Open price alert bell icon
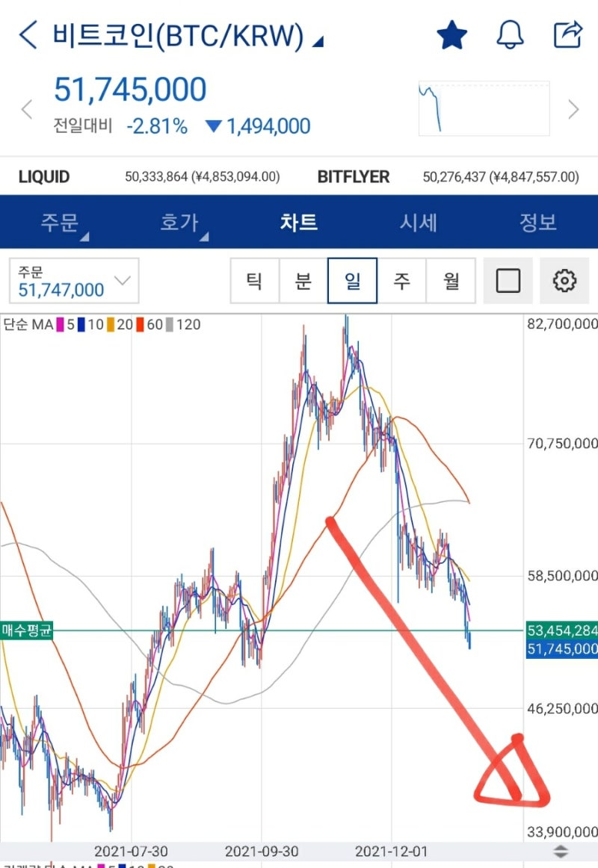598x868 pixels. point(510,35)
